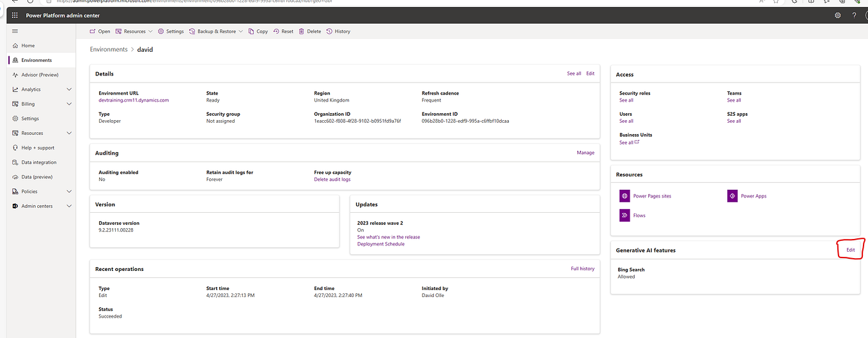Image resolution: width=868 pixels, height=338 pixels.
Task: Expand the Policies chevron in sidebar
Action: click(x=69, y=192)
